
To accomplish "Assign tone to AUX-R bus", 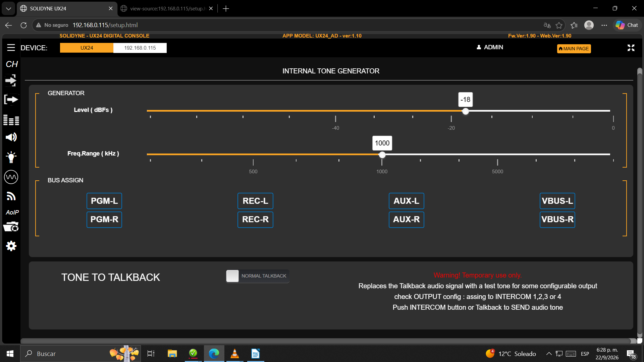I will tap(407, 220).
